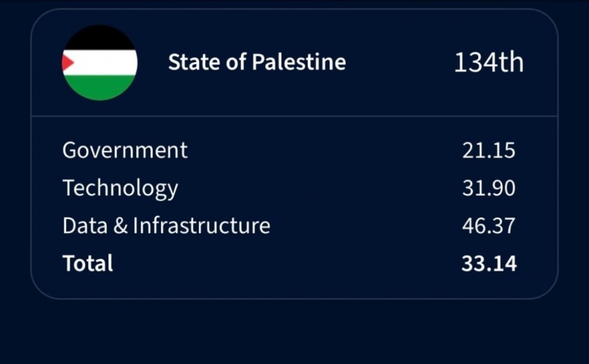589x364 pixels.
Task: Select the Data & Infrastructure score 46.37
Action: point(489,226)
